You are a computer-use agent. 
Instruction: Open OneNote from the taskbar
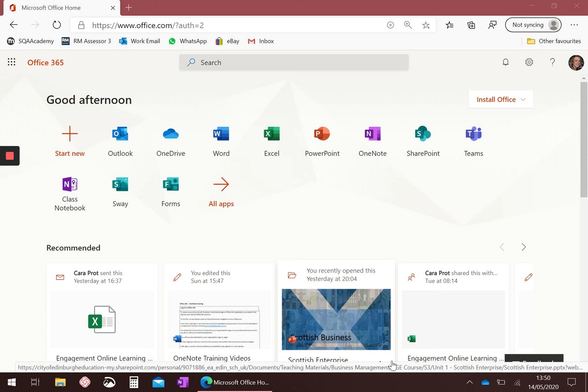point(183,382)
